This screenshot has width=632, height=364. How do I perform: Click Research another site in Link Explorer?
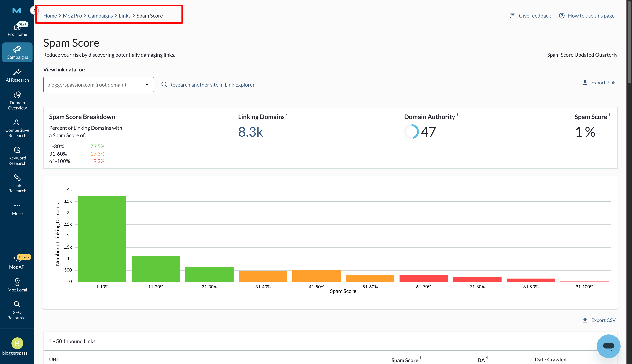[212, 85]
